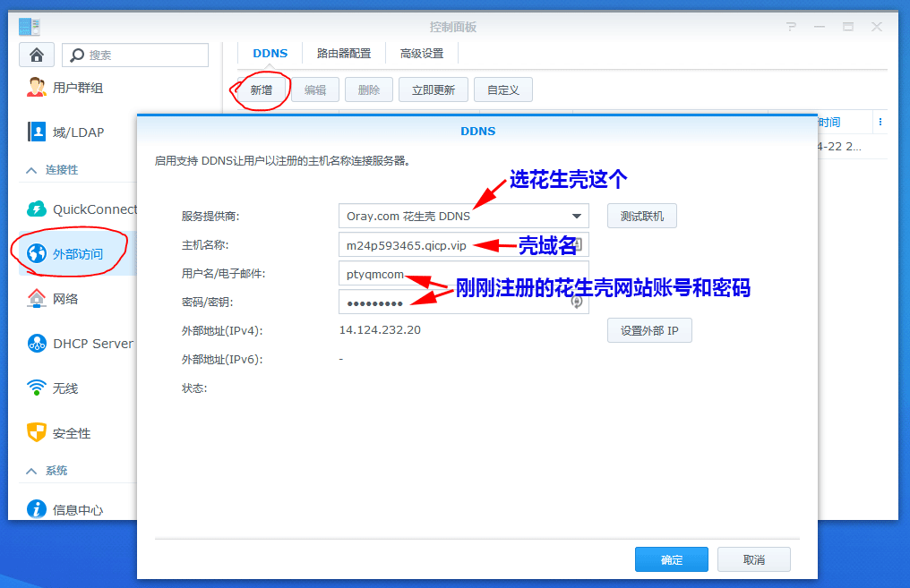Confirm with the 确定 button

672,559
